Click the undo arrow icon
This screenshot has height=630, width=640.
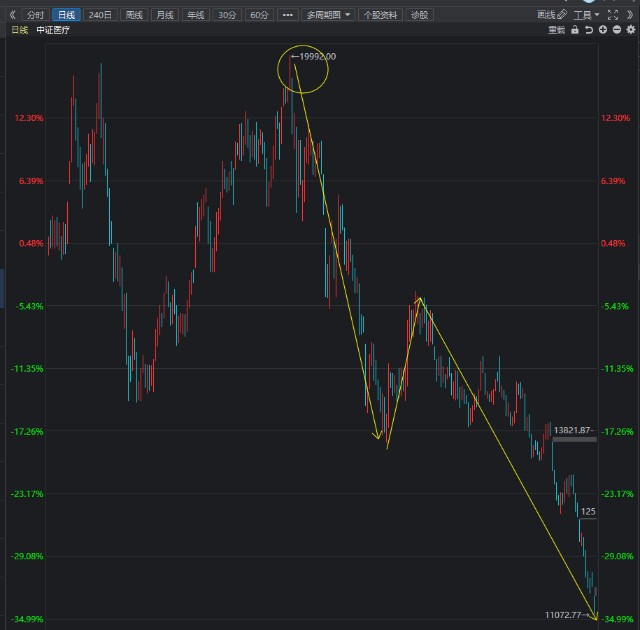[589, 30]
